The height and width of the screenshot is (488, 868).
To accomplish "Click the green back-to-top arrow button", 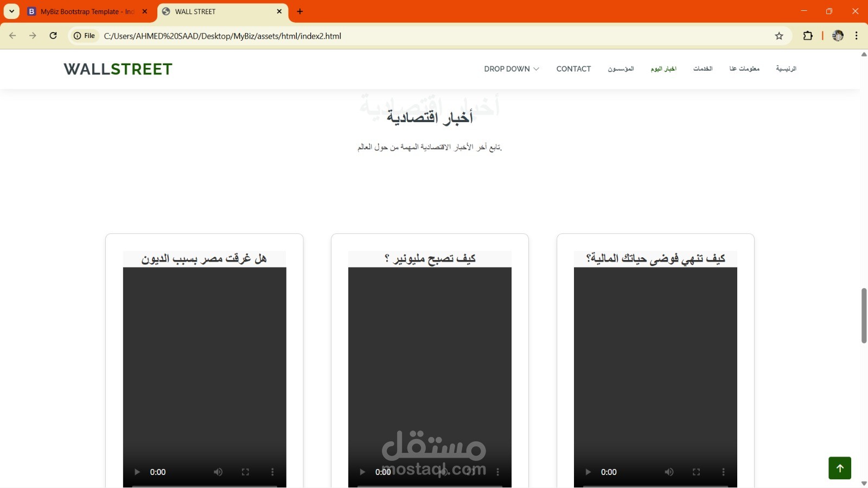I will pyautogui.click(x=840, y=468).
